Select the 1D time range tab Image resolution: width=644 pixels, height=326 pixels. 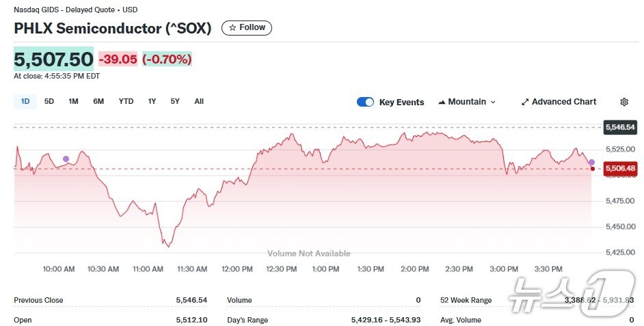pos(25,101)
